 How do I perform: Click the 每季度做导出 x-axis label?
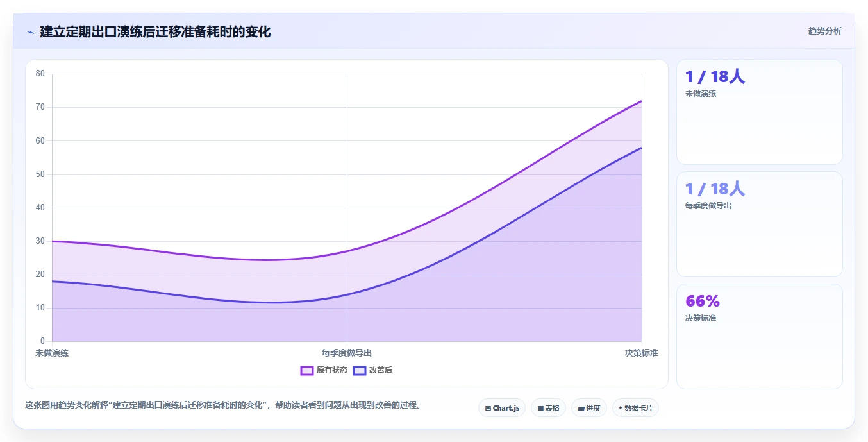(347, 353)
